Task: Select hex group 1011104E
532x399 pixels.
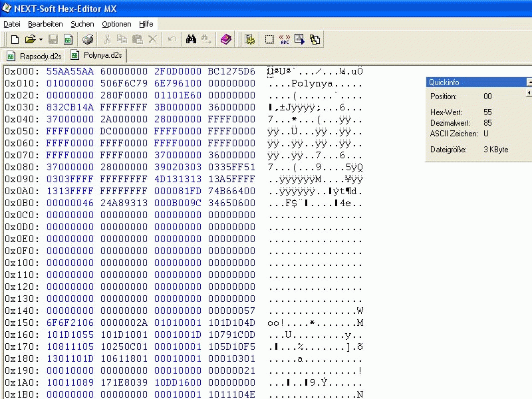Action: (x=231, y=394)
